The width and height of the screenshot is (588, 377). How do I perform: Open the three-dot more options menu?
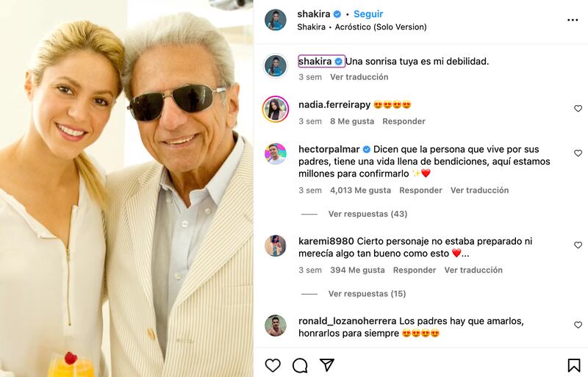click(x=573, y=20)
